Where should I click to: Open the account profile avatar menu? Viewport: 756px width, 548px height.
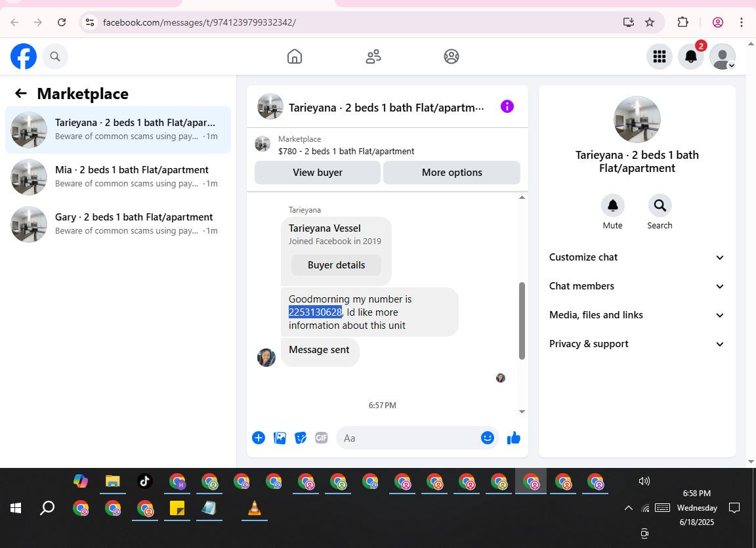pyautogui.click(x=723, y=56)
